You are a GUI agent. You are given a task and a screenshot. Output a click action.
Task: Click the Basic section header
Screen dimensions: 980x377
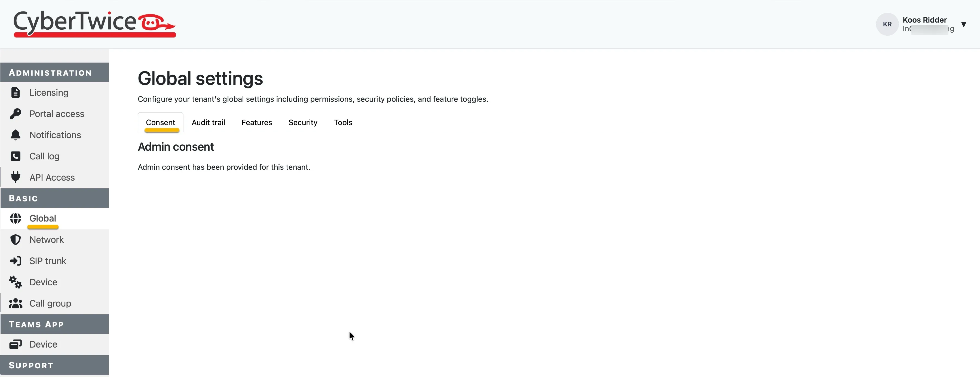point(54,198)
